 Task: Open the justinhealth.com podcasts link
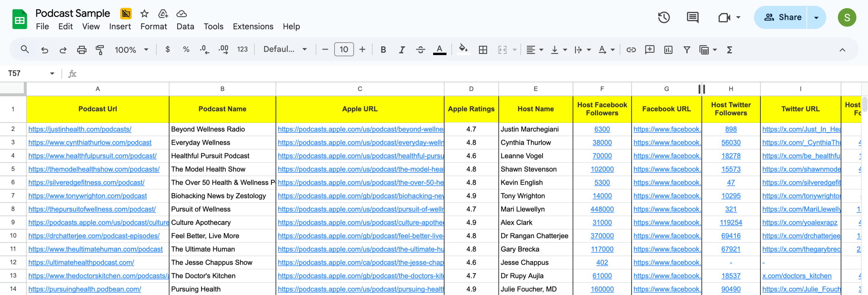[x=80, y=129]
